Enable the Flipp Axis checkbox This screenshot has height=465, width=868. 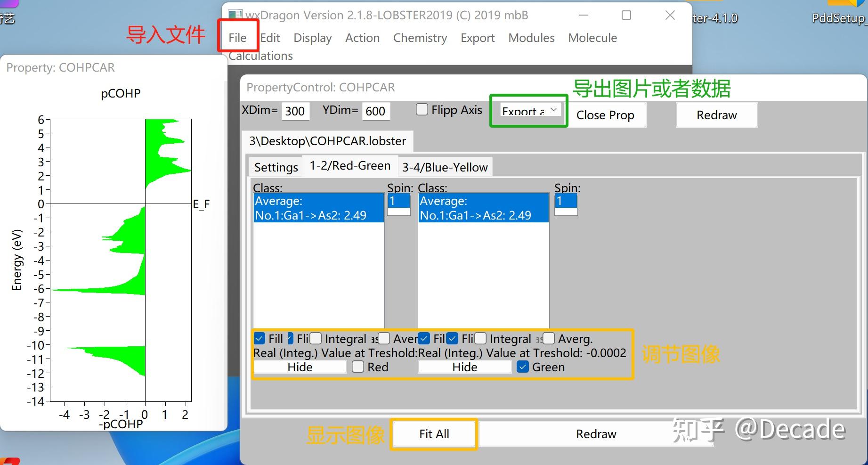pos(422,109)
